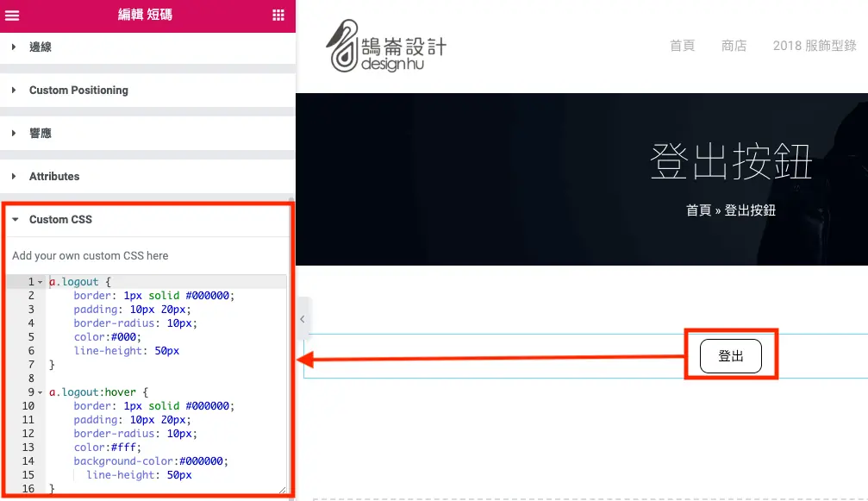Go to the 首頁 nav link
This screenshot has width=868, height=501.
coord(682,46)
